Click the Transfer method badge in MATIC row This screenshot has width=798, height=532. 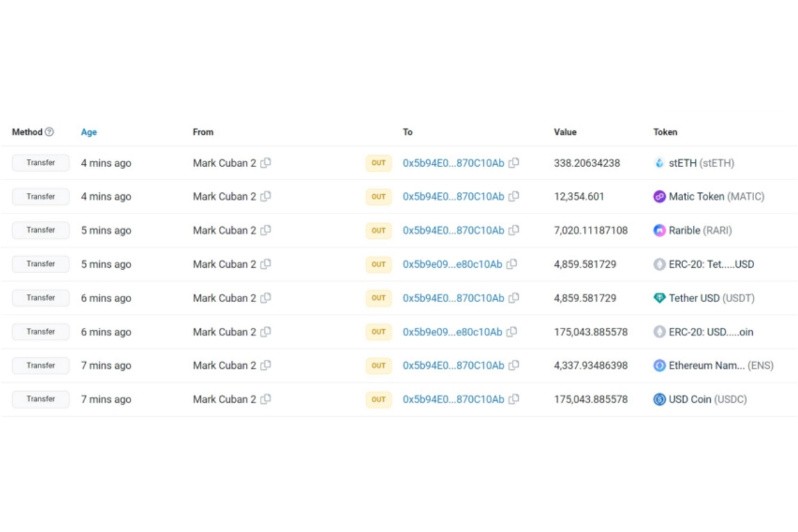(41, 196)
